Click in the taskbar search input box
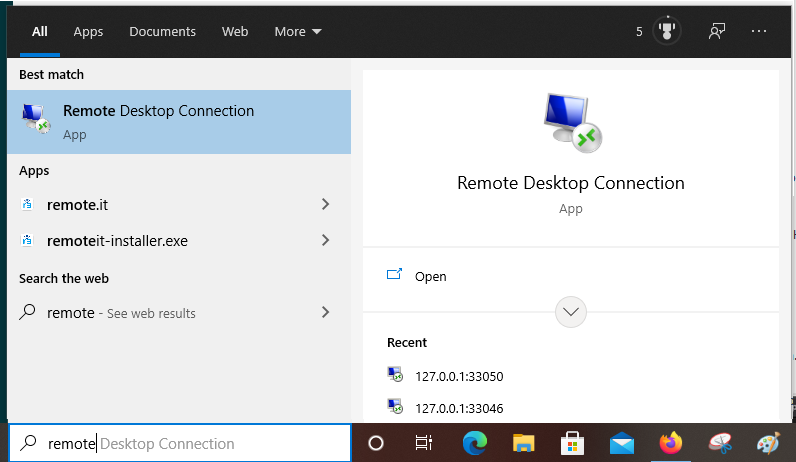This screenshot has width=796, height=462. 180,443
